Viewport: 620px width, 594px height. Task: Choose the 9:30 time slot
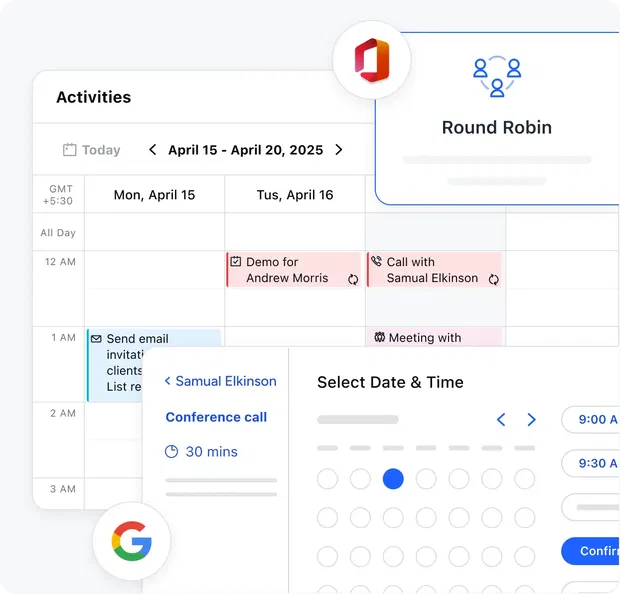point(592,463)
